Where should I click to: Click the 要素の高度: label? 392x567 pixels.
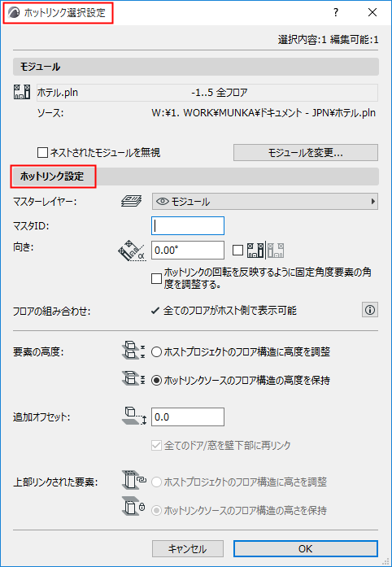pyautogui.click(x=38, y=352)
